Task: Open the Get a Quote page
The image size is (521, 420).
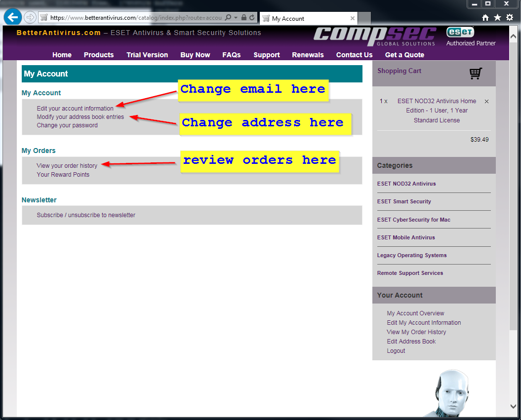Action: tap(404, 55)
